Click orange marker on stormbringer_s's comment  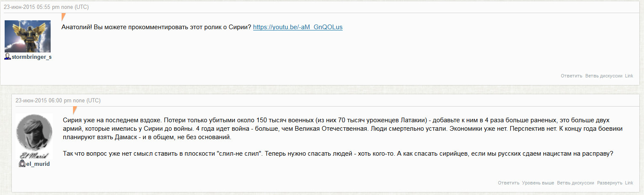[64, 17]
